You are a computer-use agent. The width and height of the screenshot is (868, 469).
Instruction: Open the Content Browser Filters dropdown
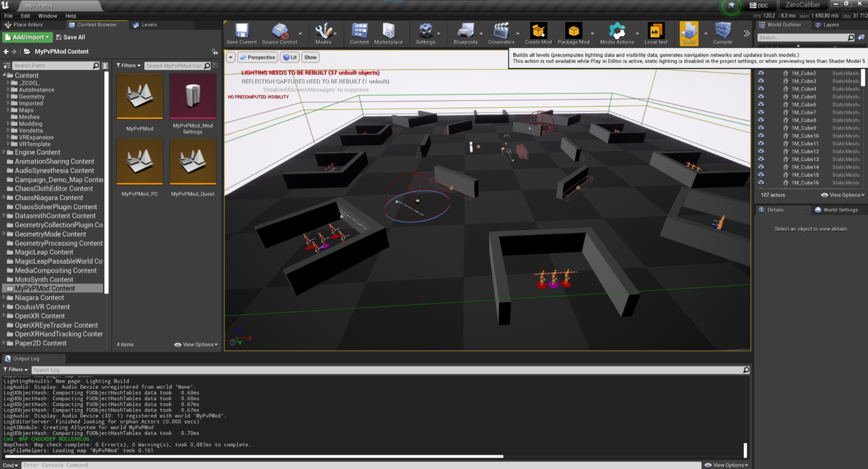tap(128, 66)
